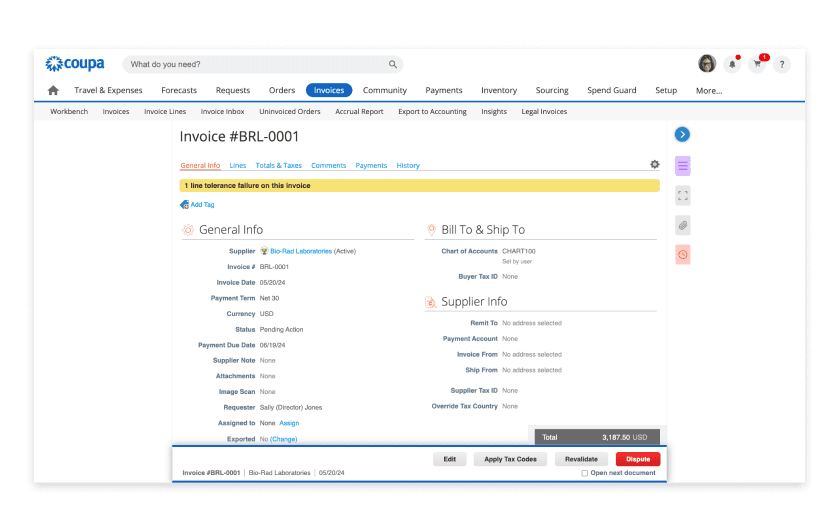Click the Add Tag icon

(184, 204)
